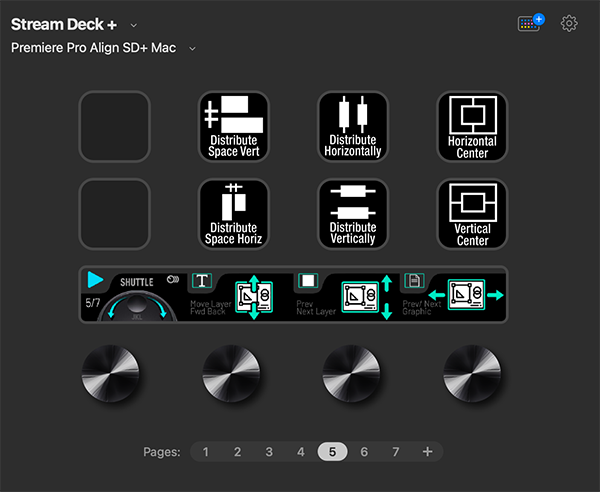Switch to page 3

point(269,452)
